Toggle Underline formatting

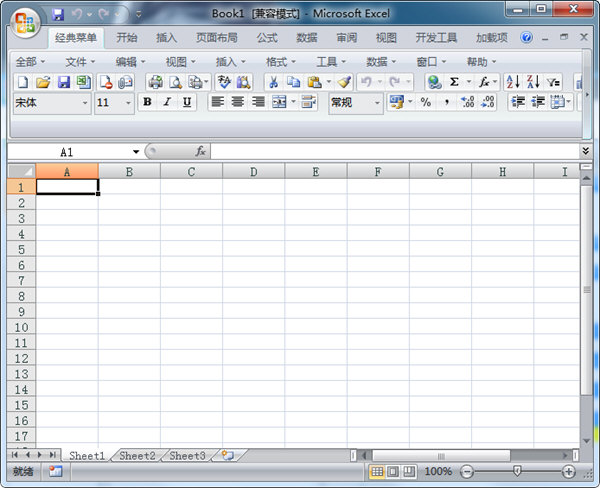tap(187, 102)
